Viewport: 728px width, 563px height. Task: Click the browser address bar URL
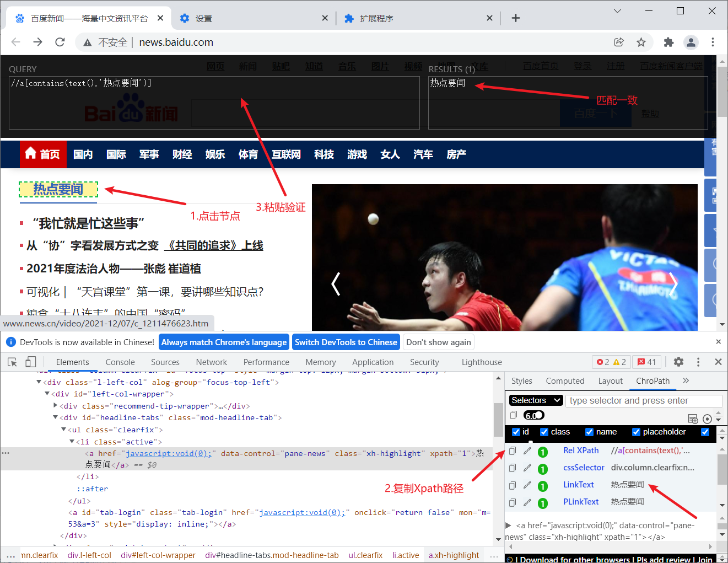[176, 42]
